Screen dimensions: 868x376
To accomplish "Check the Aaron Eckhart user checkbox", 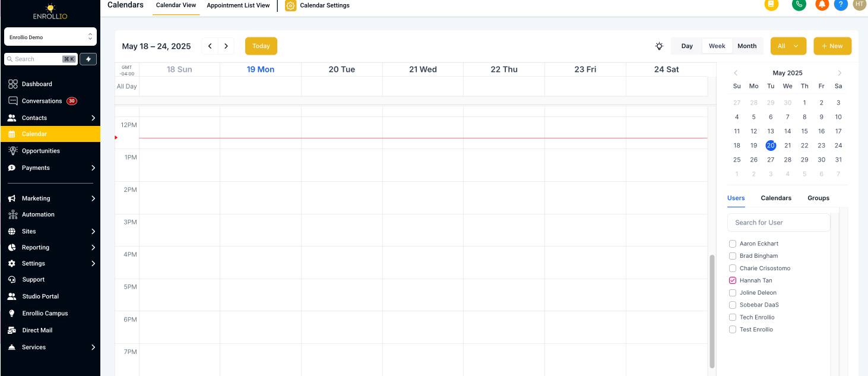I will tap(733, 244).
